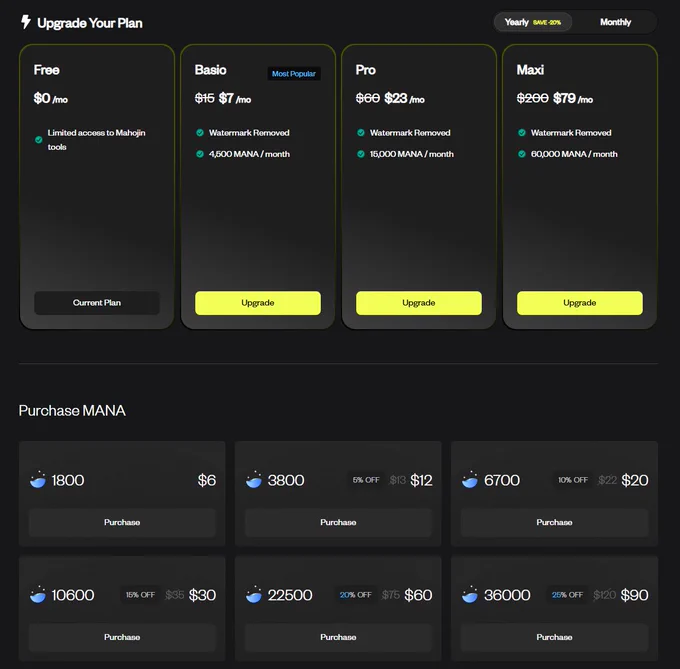Click check icon next to 15,000 MANA / month

[x=361, y=154]
